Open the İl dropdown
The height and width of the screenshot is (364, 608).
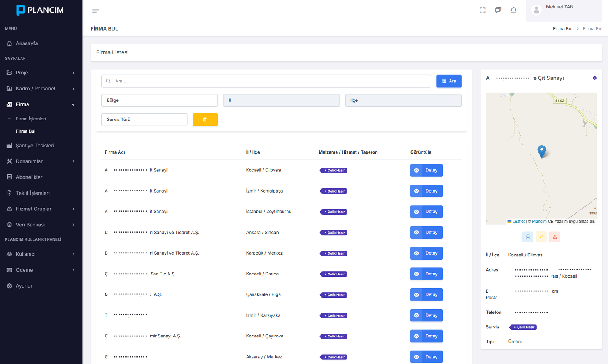282,100
